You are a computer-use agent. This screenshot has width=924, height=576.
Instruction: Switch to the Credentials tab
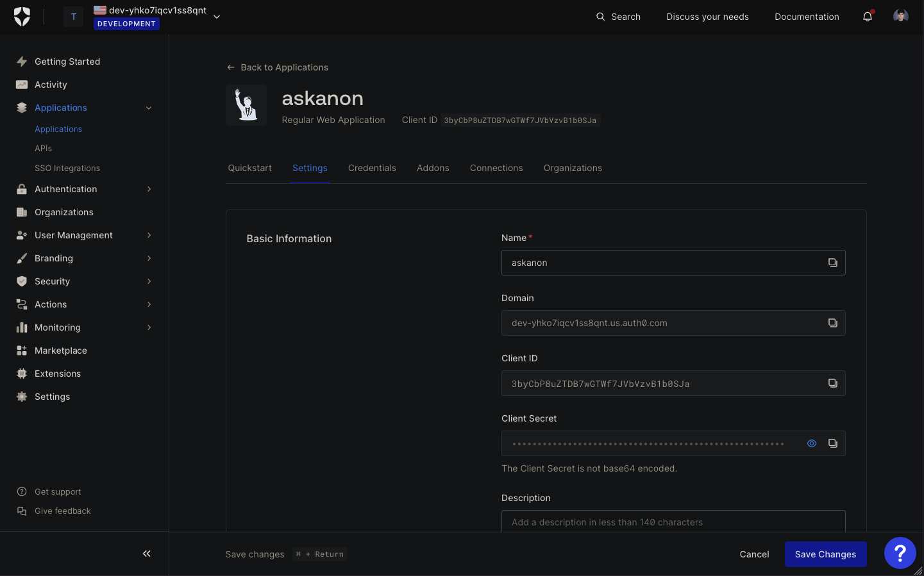(372, 168)
